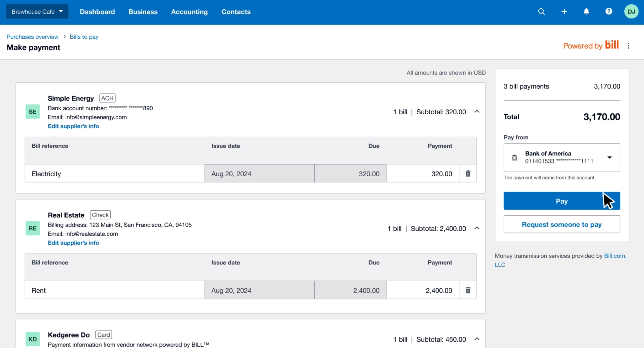The height and width of the screenshot is (348, 644).
Task: Click the KD supplier avatar
Action: (32, 339)
